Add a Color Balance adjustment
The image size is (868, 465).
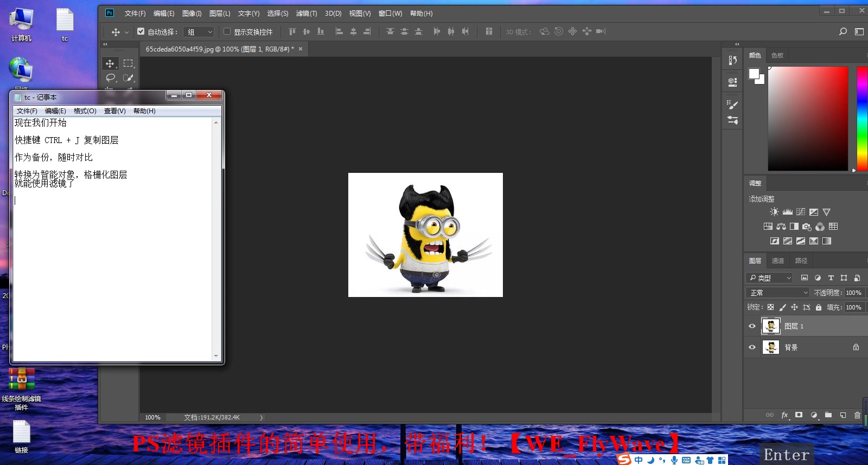pos(781,227)
